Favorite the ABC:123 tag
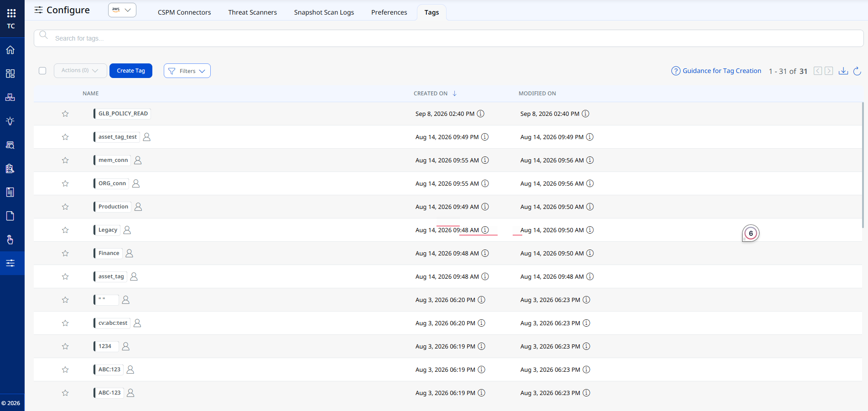 tap(65, 369)
